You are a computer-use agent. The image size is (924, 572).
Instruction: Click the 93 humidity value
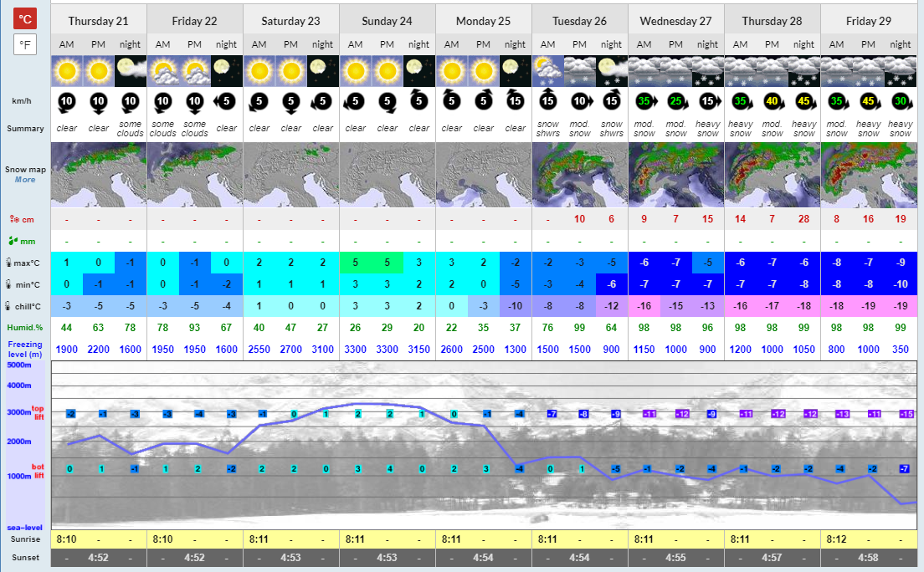pyautogui.click(x=194, y=328)
